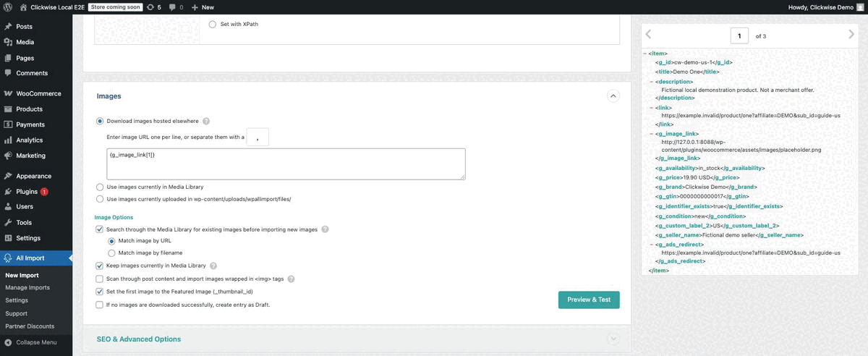Collapse the g_image_link XML node
Viewport: 868px width, 356px height.
652,134
